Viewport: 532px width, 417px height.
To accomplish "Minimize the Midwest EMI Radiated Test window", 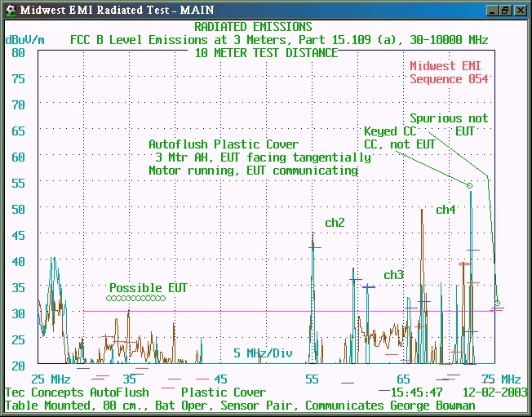I will pos(491,10).
